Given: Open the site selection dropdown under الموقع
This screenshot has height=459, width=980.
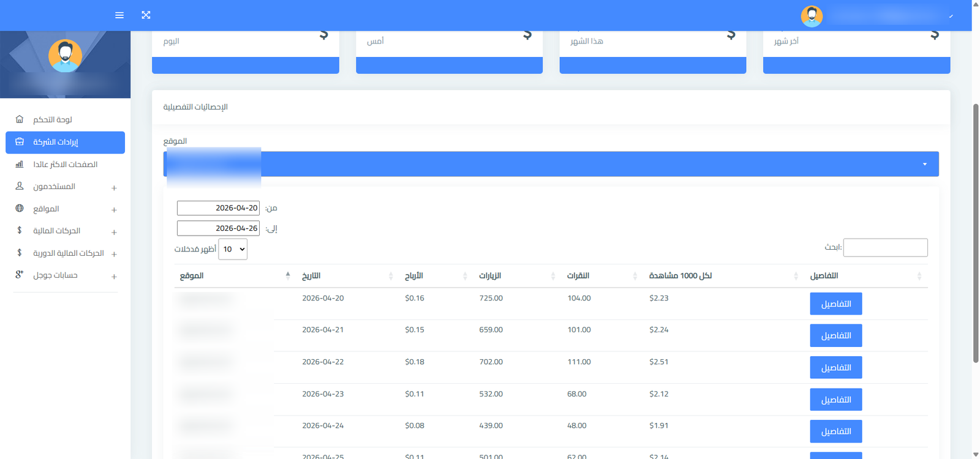Looking at the screenshot, I should [x=551, y=164].
